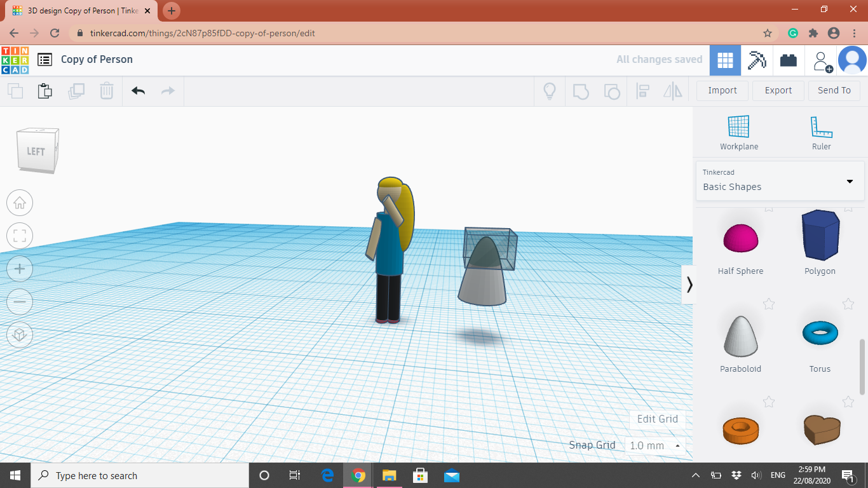Viewport: 868px width, 488px height.
Task: Open the Windows Start menu
Action: point(15,475)
